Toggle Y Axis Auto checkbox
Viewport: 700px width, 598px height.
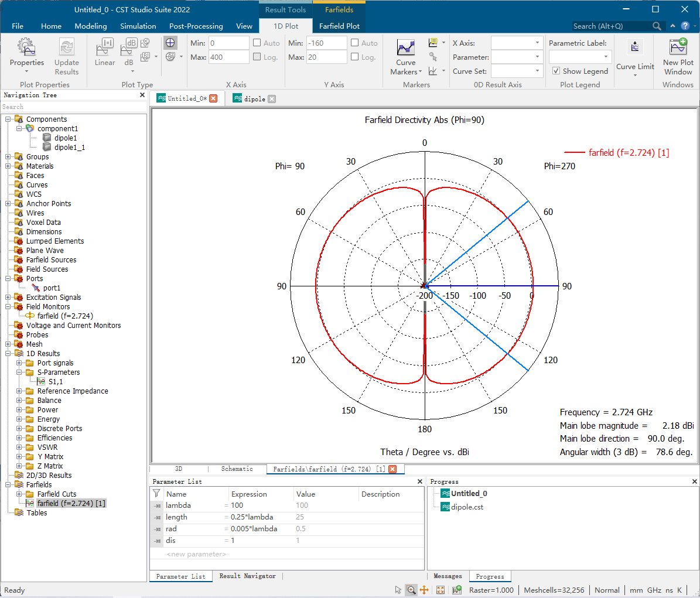355,43
